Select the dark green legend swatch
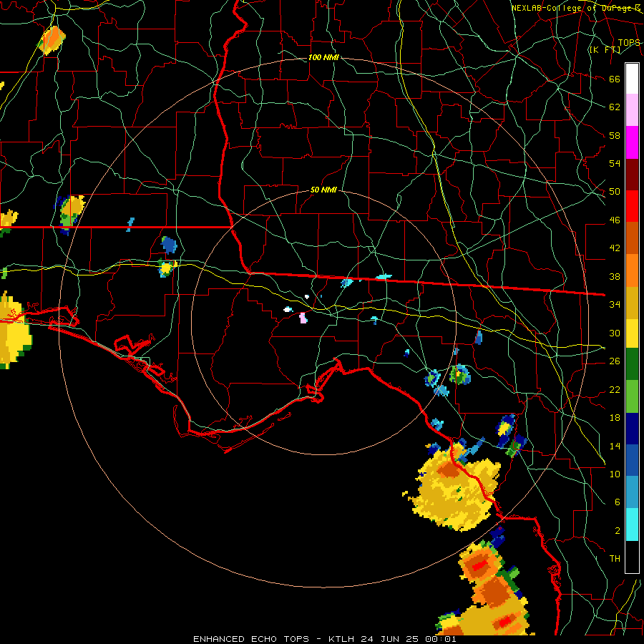This screenshot has height=644, width=644. [632, 364]
